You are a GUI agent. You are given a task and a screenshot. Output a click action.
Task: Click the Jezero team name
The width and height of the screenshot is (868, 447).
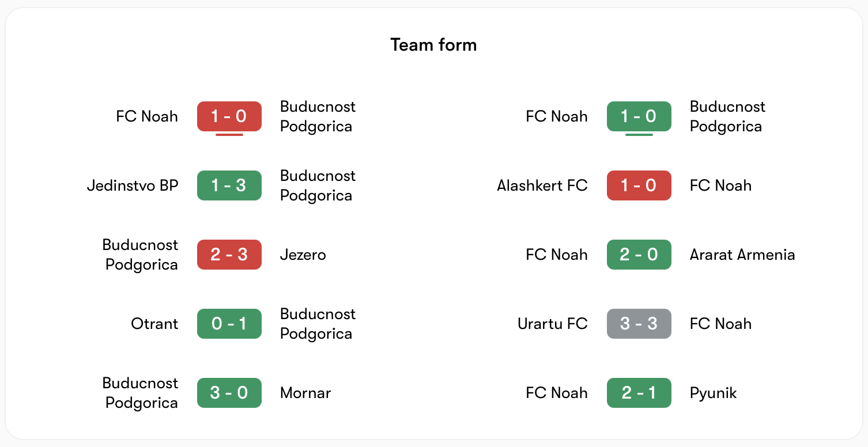tap(303, 255)
